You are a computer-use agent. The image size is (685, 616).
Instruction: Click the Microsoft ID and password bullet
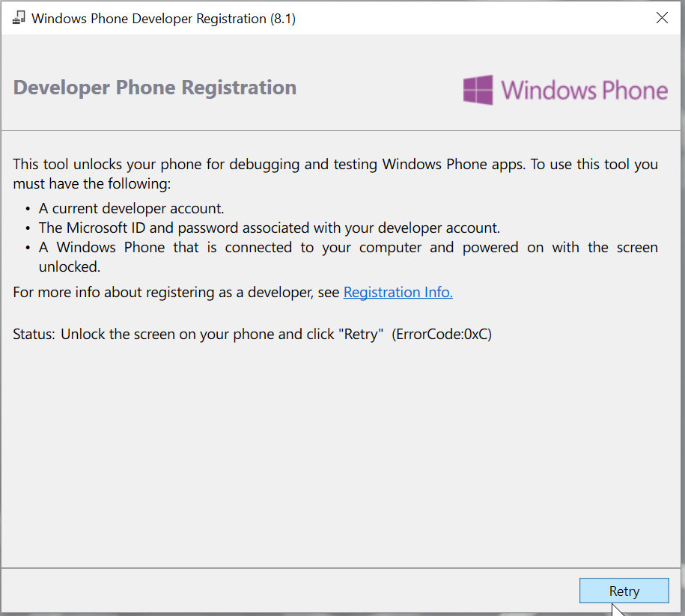pos(269,228)
